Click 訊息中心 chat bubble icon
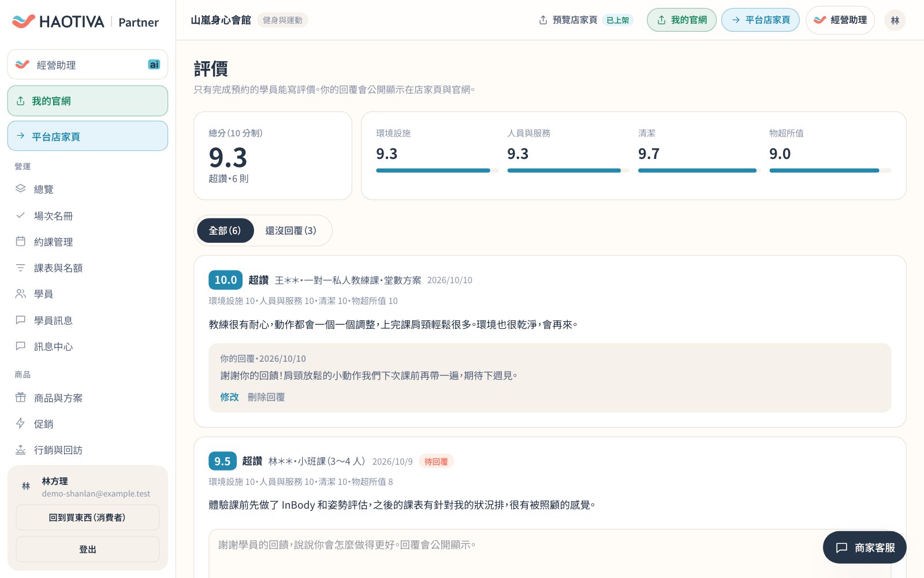This screenshot has width=924, height=578. click(21, 346)
